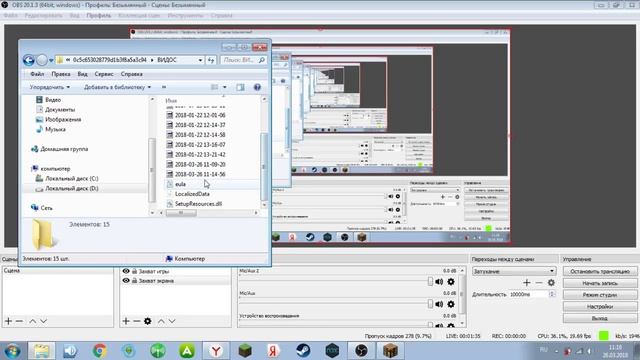This screenshot has height=360, width=640.
Task: Click the Explorer search field
Action: click(244, 60)
